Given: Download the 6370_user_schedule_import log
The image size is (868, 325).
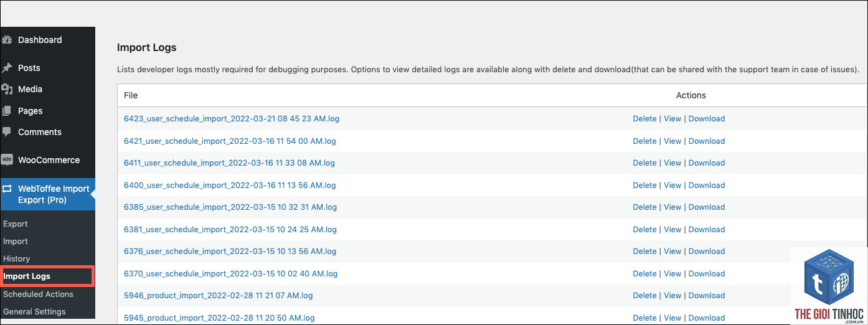Looking at the screenshot, I should pos(707,273).
